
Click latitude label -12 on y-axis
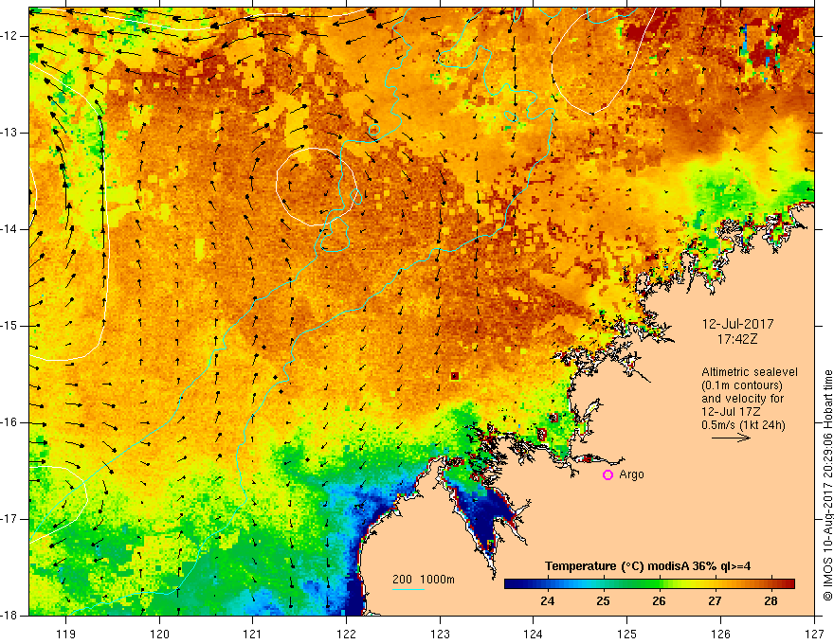[x=12, y=36]
